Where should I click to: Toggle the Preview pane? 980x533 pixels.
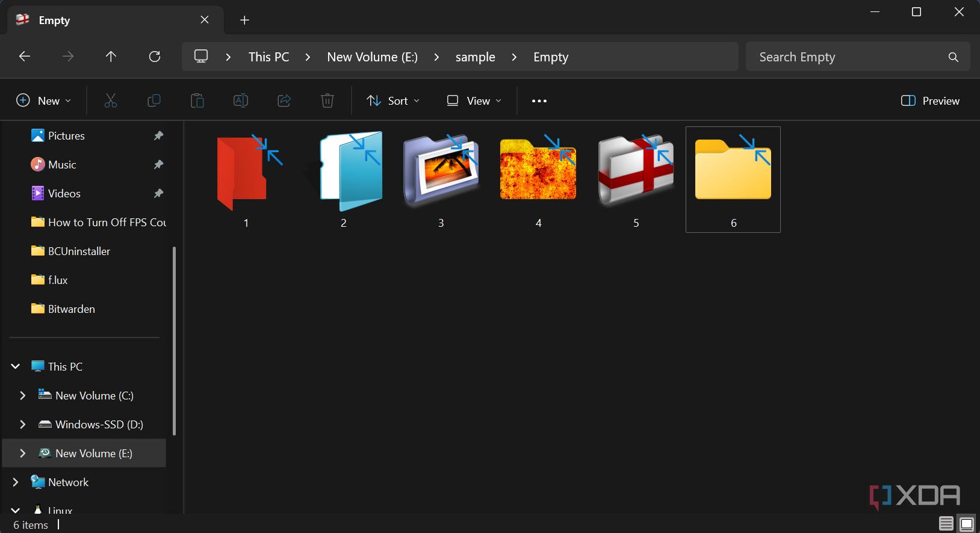930,101
